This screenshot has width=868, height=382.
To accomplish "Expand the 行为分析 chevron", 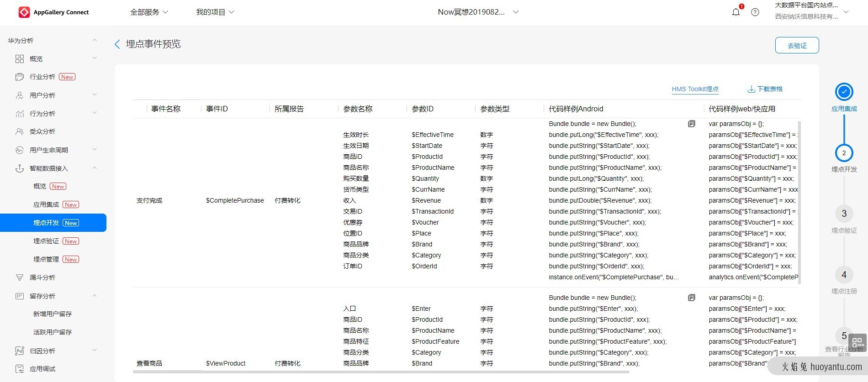I will 95,113.
